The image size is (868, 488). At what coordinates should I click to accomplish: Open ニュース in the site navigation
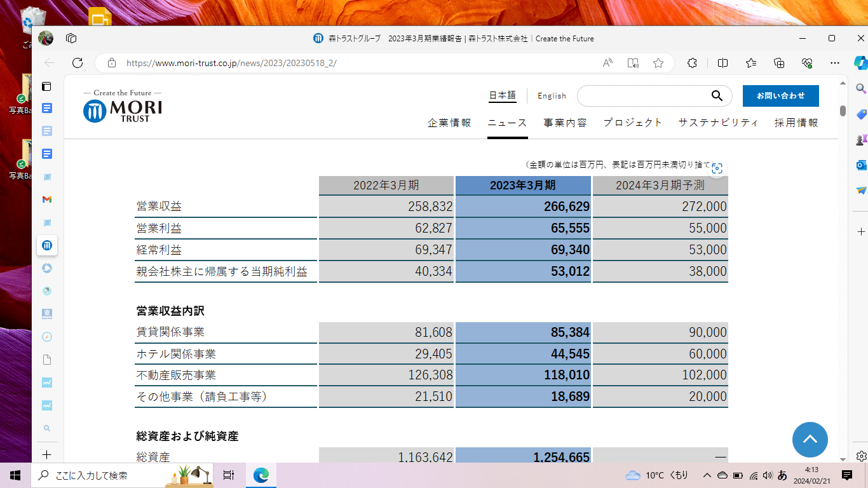507,123
